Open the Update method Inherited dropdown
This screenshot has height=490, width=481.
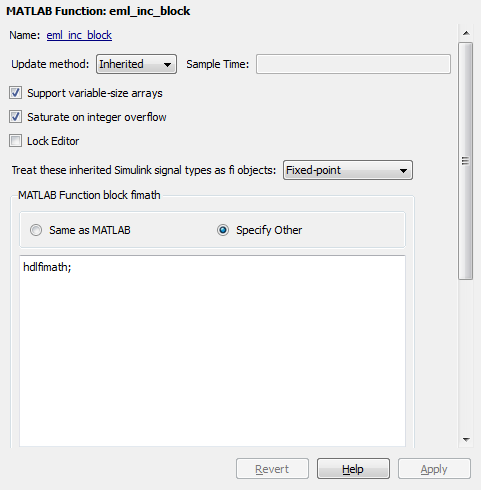[136, 64]
